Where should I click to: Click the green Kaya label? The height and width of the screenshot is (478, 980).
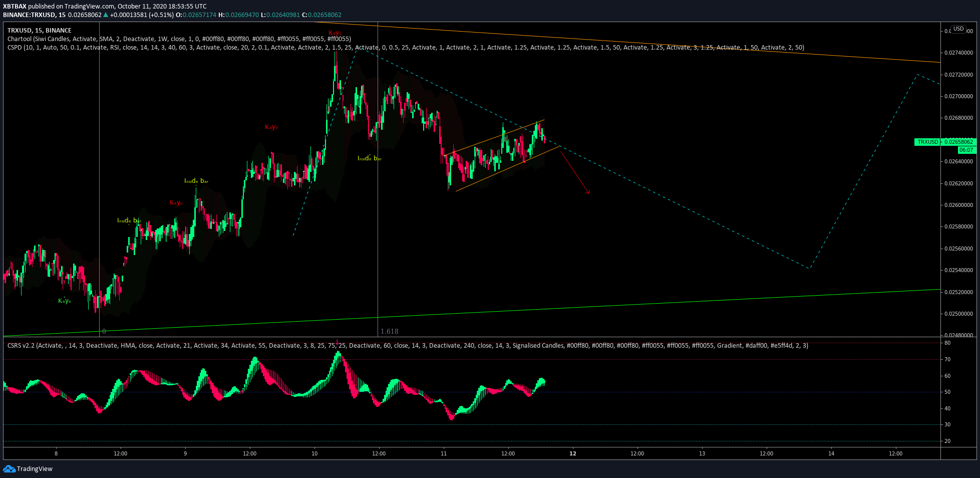pos(65,301)
